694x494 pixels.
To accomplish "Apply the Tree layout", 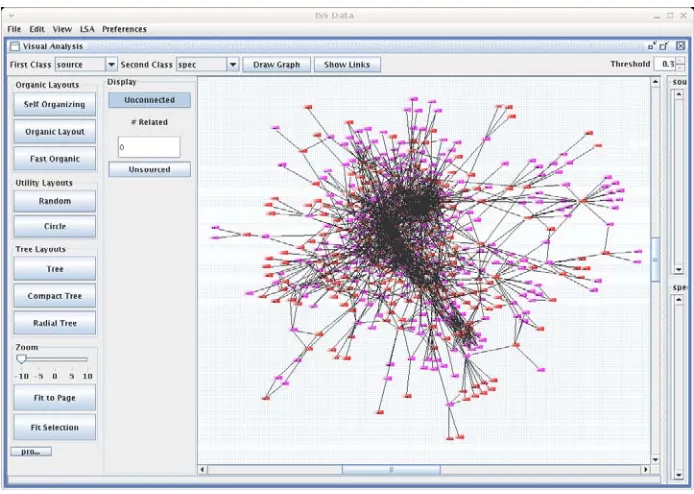I will point(54,269).
